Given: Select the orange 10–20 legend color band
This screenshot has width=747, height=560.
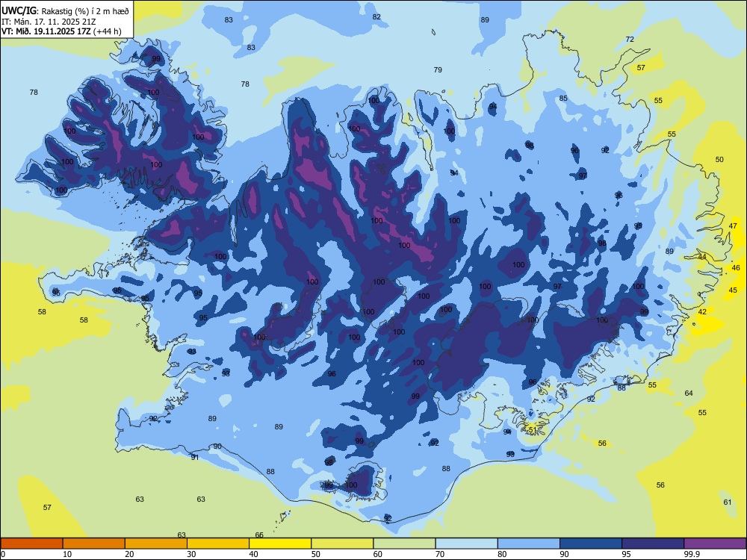Looking at the screenshot, I should [94, 544].
